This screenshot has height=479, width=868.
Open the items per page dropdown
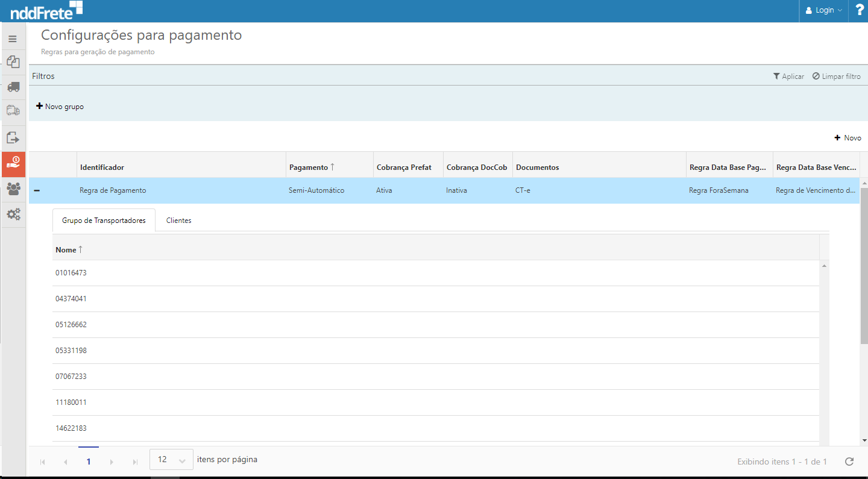[171, 460]
